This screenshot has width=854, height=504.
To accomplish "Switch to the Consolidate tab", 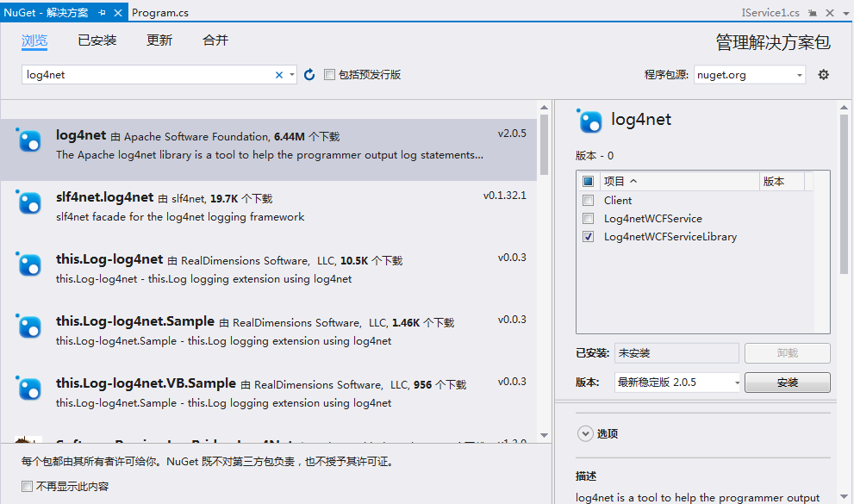I will tap(215, 40).
